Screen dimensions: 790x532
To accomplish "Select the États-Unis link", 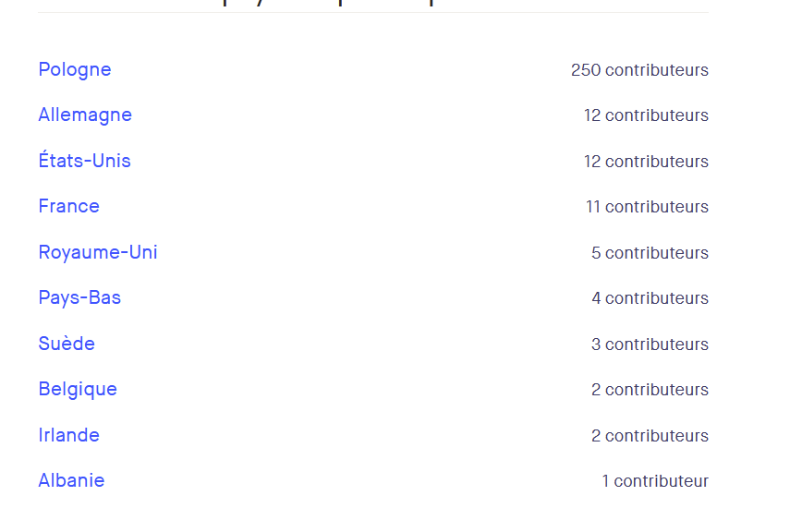I will click(x=85, y=161).
